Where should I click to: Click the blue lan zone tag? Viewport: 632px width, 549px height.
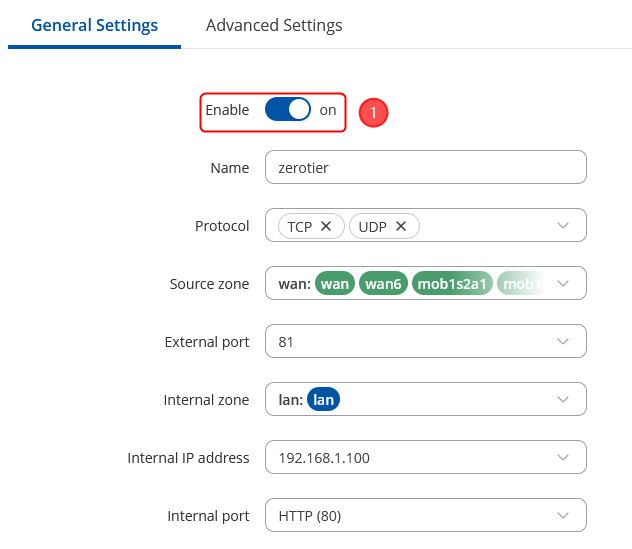(323, 400)
